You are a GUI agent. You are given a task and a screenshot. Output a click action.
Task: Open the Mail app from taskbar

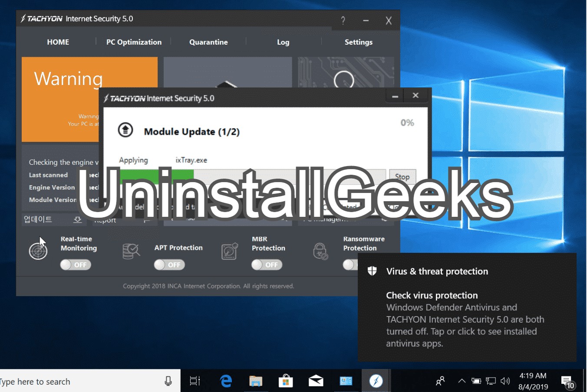tap(316, 381)
